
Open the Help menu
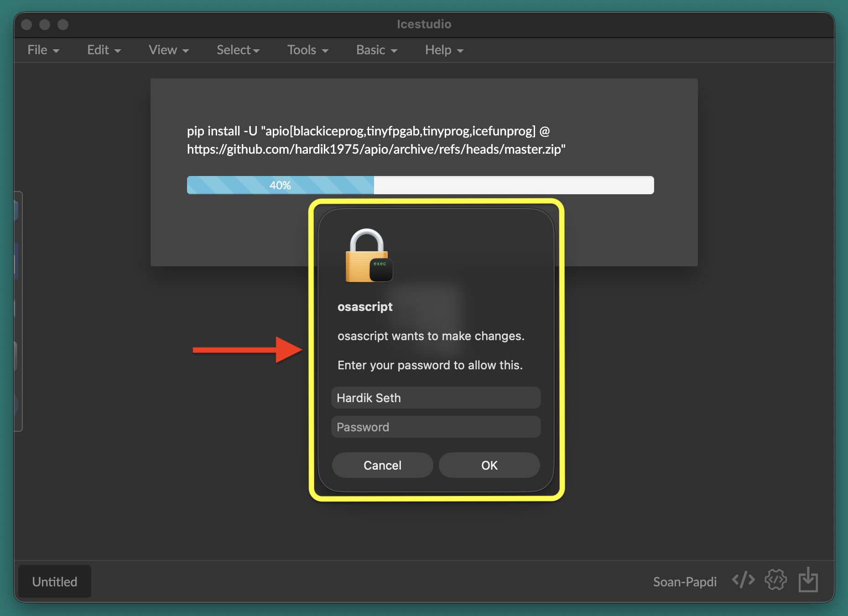pyautogui.click(x=444, y=50)
